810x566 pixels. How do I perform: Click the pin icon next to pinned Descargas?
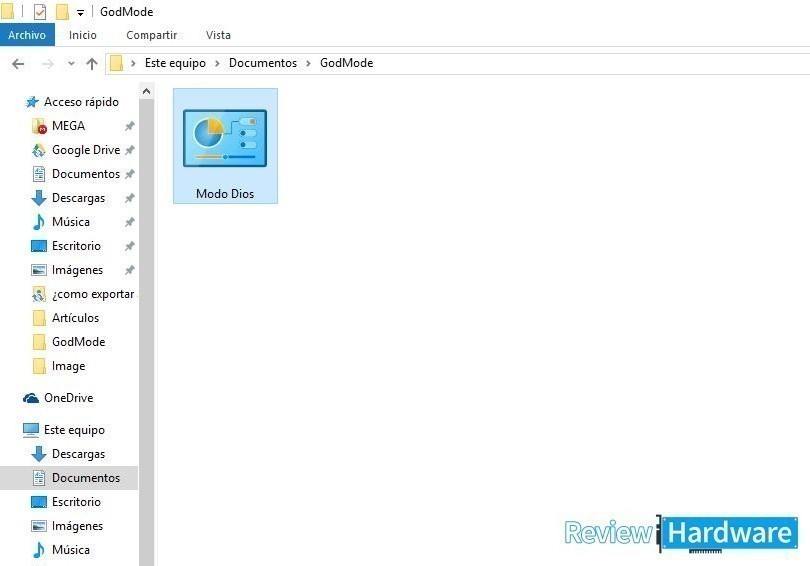pyautogui.click(x=130, y=198)
